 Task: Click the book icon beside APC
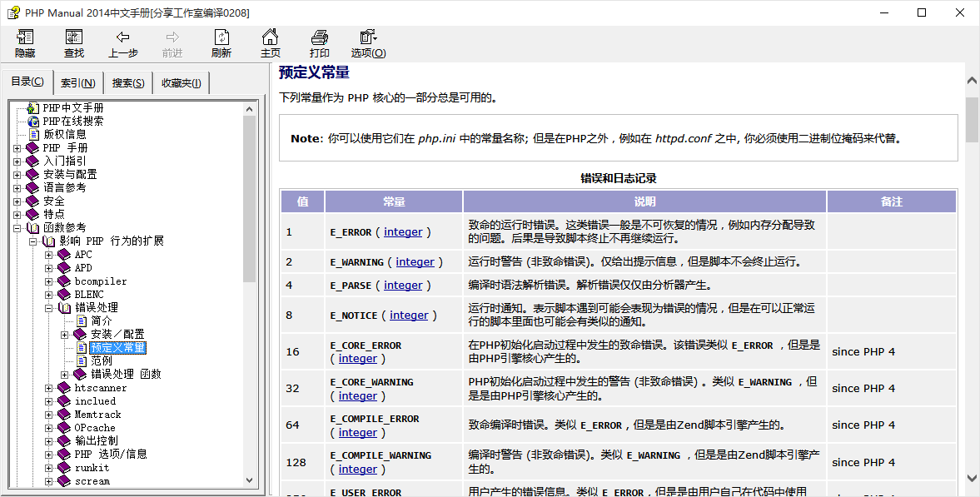[64, 255]
